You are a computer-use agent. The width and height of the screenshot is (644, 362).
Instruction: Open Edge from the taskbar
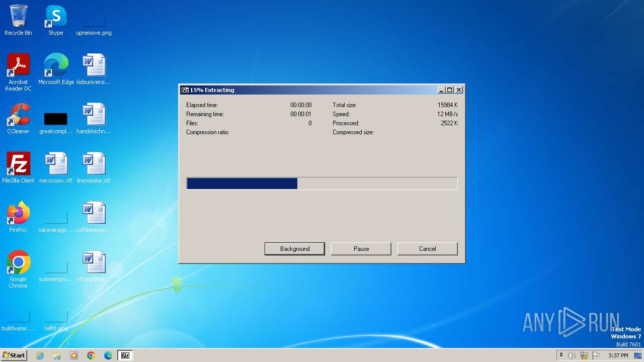(x=108, y=355)
